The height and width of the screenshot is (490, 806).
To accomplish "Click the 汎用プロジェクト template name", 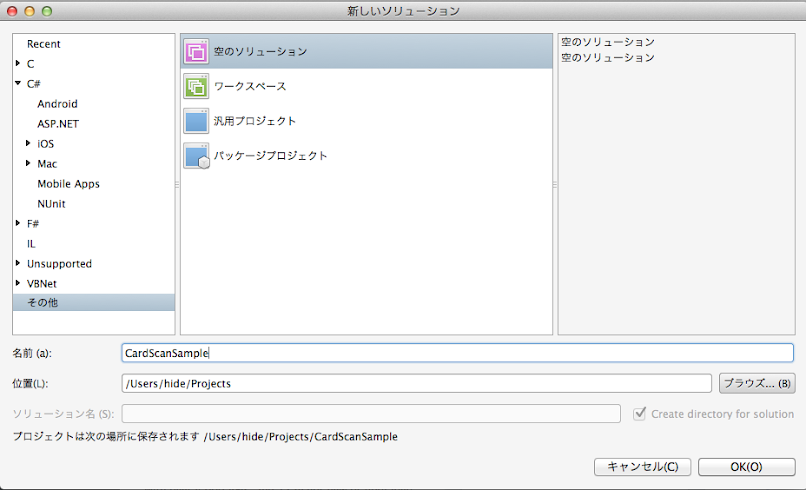I will pos(255,121).
